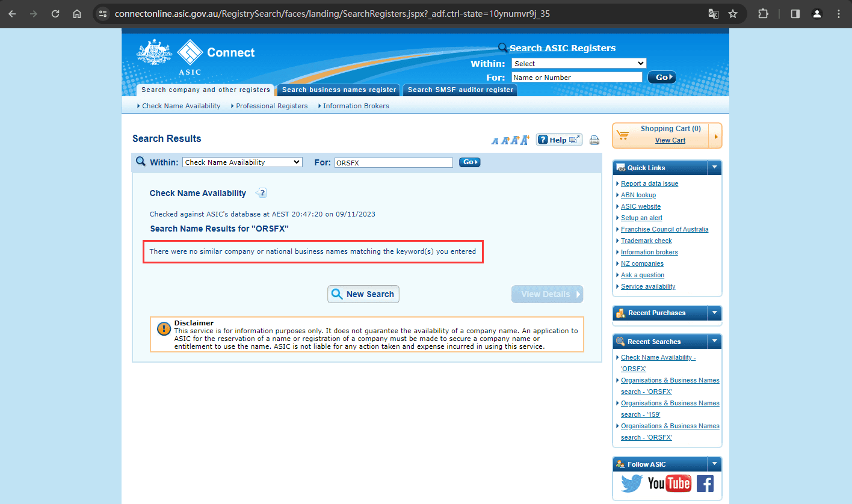Expand the Shopping Cart side arrow

pyautogui.click(x=715, y=136)
